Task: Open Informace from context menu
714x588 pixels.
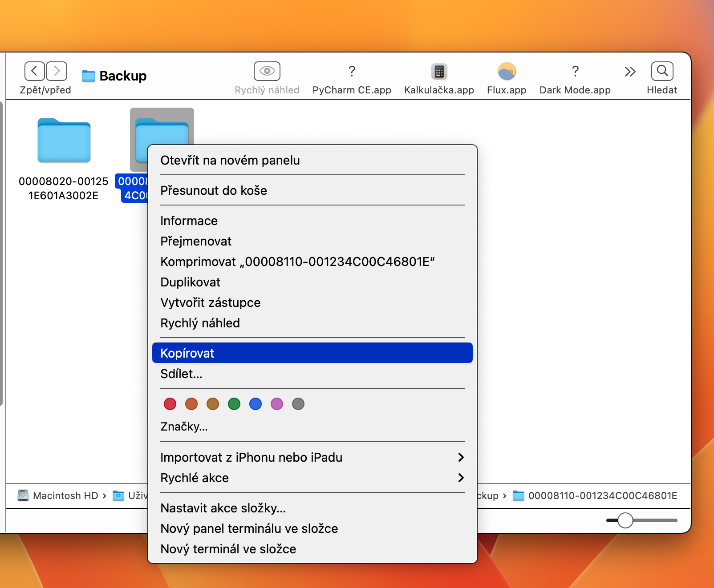Action: click(x=312, y=221)
